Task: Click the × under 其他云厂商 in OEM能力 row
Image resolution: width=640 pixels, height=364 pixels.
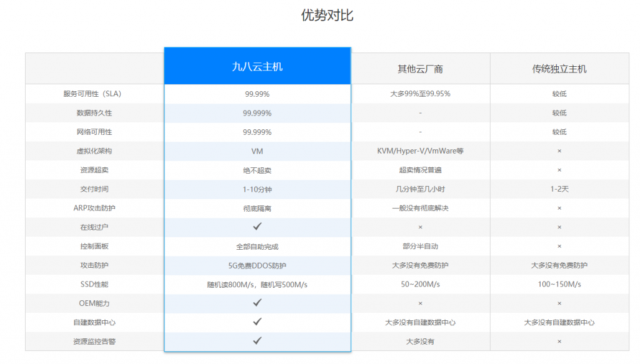Action: click(x=421, y=303)
